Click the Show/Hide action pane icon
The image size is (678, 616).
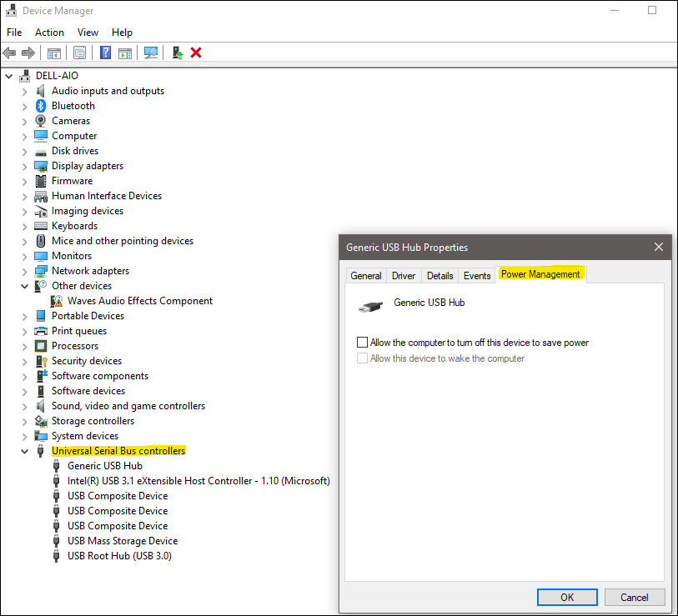point(125,53)
